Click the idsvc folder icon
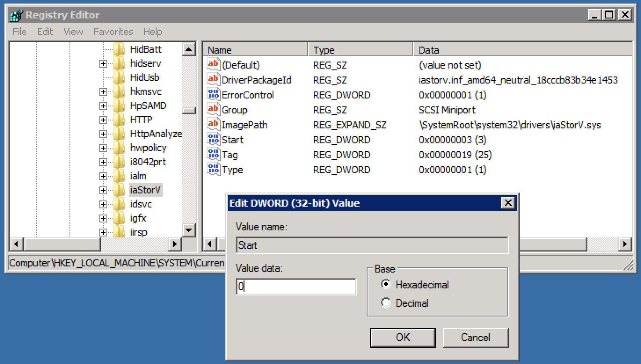 119,204
